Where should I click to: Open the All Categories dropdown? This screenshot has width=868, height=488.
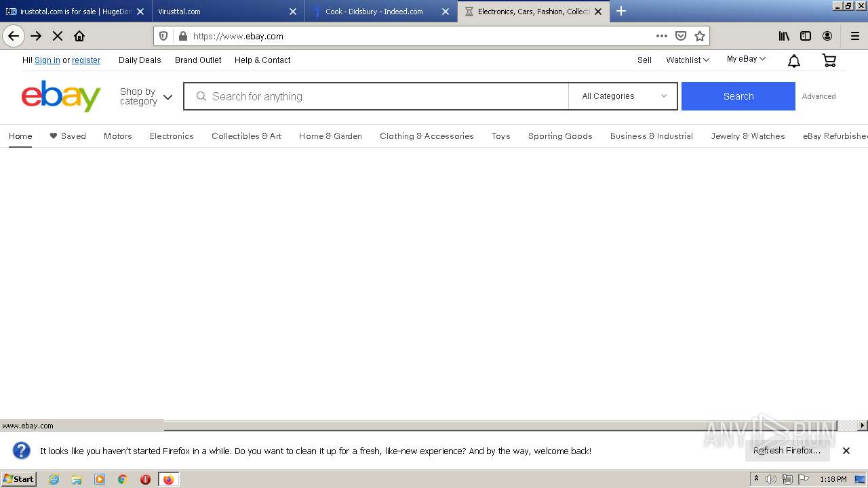click(623, 96)
